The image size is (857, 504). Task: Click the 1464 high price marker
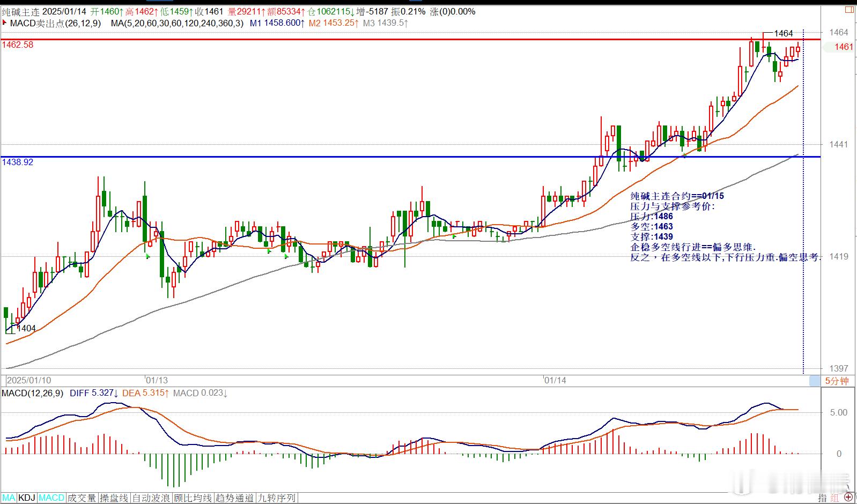click(x=784, y=33)
